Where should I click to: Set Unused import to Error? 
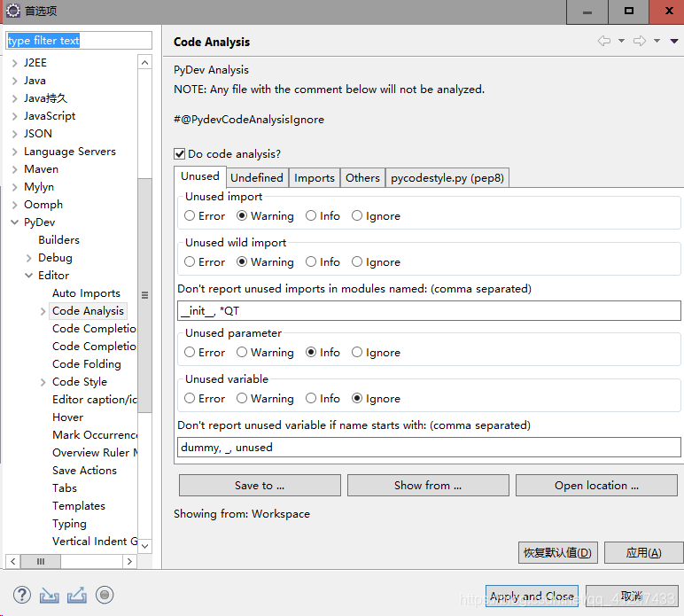click(190, 215)
